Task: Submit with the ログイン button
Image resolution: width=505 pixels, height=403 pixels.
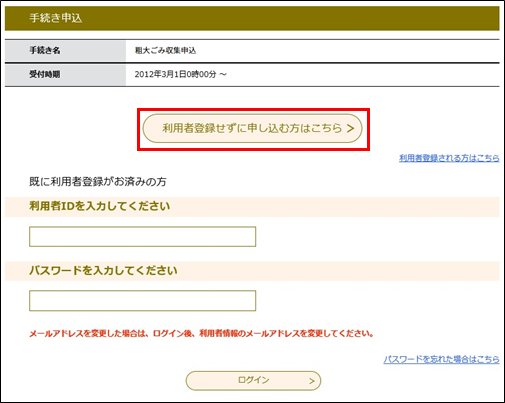Action: click(x=253, y=381)
